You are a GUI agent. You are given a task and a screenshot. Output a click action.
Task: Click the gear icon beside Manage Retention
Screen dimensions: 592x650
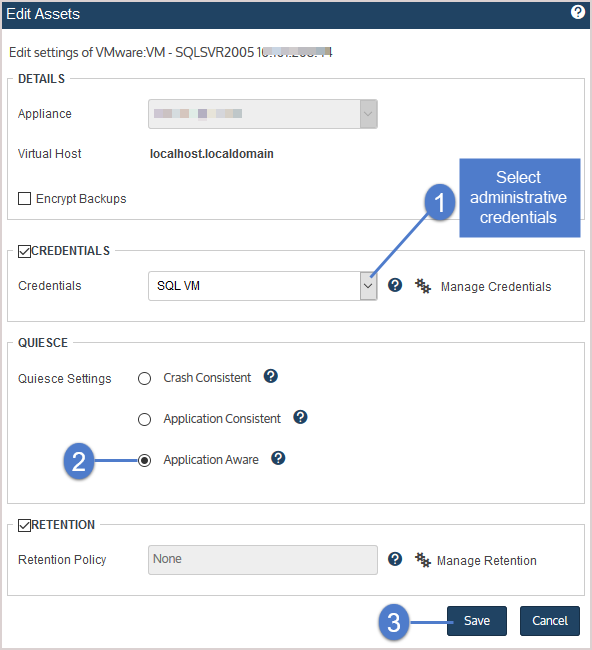423,560
